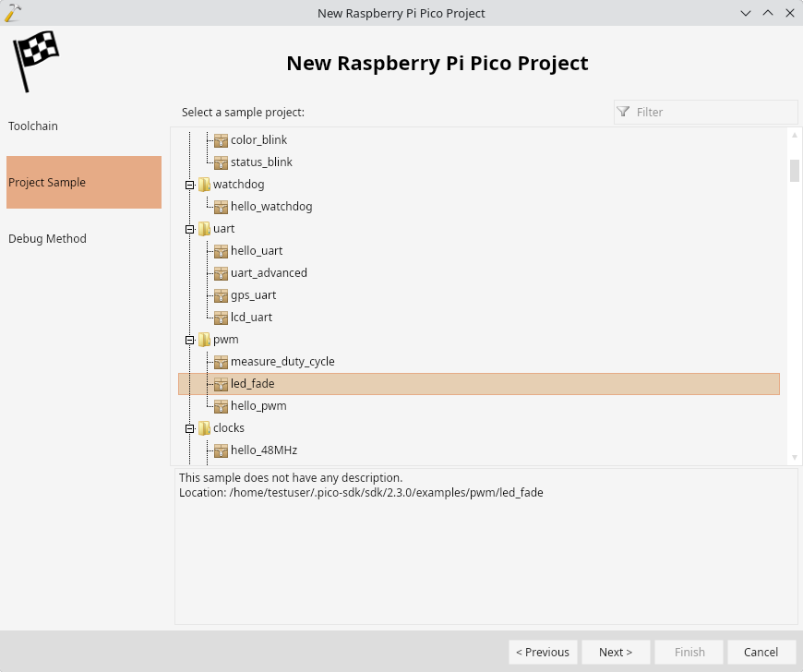Click the uart folder icon

point(204,228)
